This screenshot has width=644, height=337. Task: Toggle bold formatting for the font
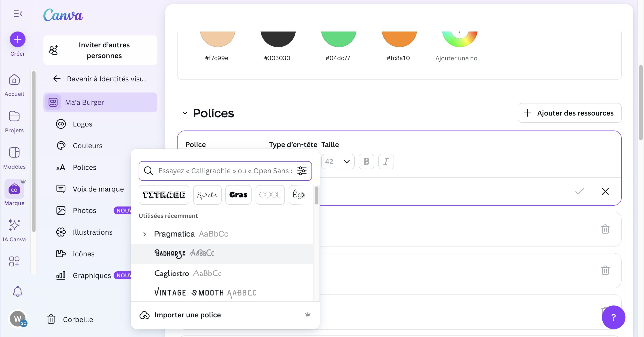tap(366, 162)
